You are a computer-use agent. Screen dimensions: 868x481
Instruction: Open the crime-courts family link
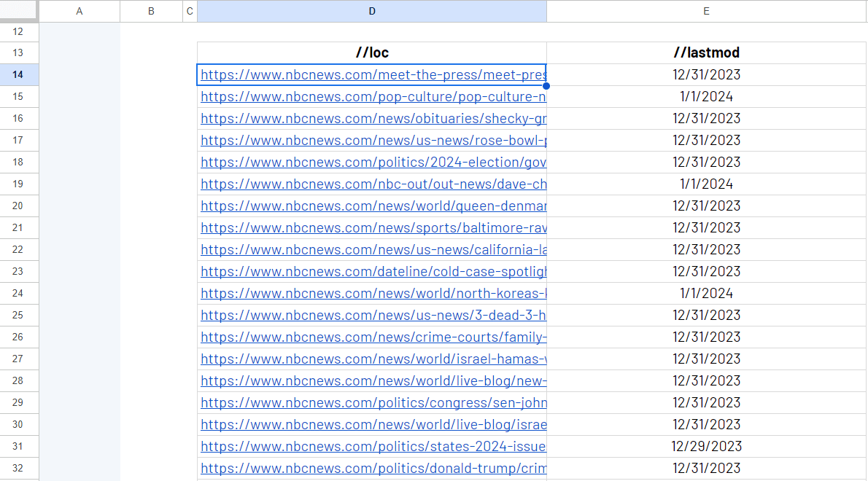coord(373,337)
